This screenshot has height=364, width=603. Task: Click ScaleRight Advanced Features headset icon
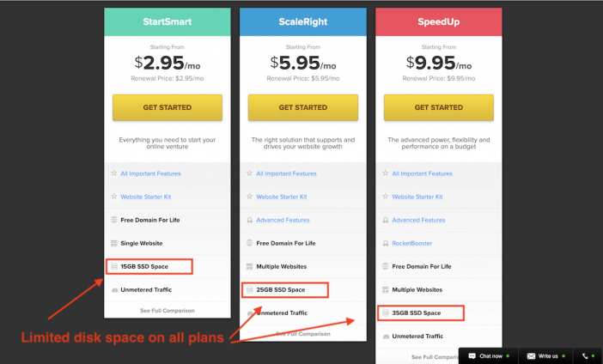[250, 221]
